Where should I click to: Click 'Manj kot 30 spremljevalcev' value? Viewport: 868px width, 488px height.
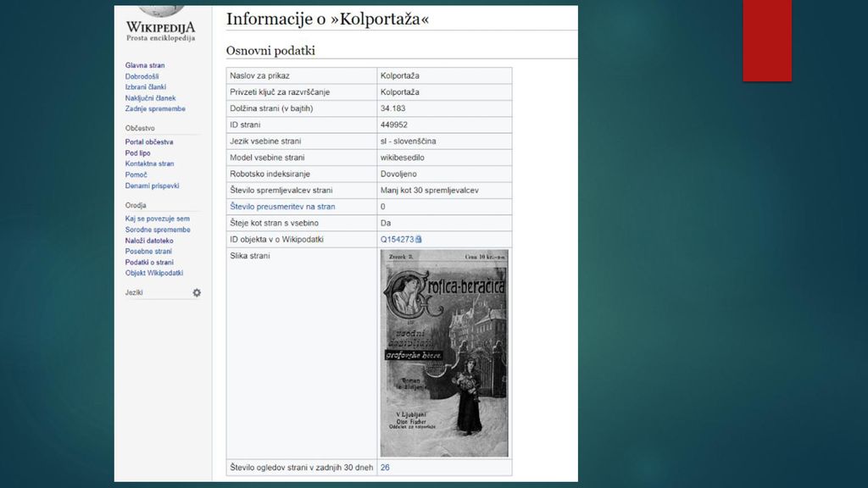click(x=430, y=191)
